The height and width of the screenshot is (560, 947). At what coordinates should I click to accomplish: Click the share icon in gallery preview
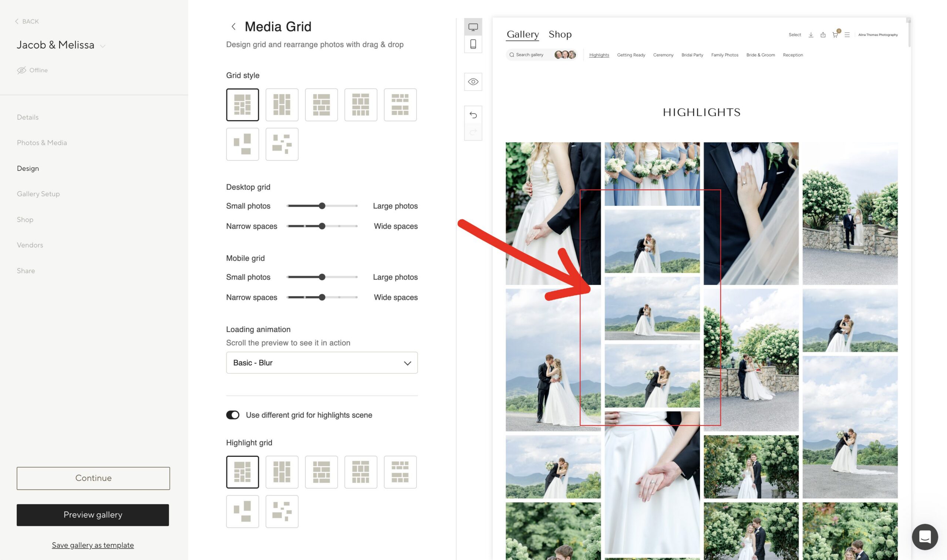tap(823, 35)
